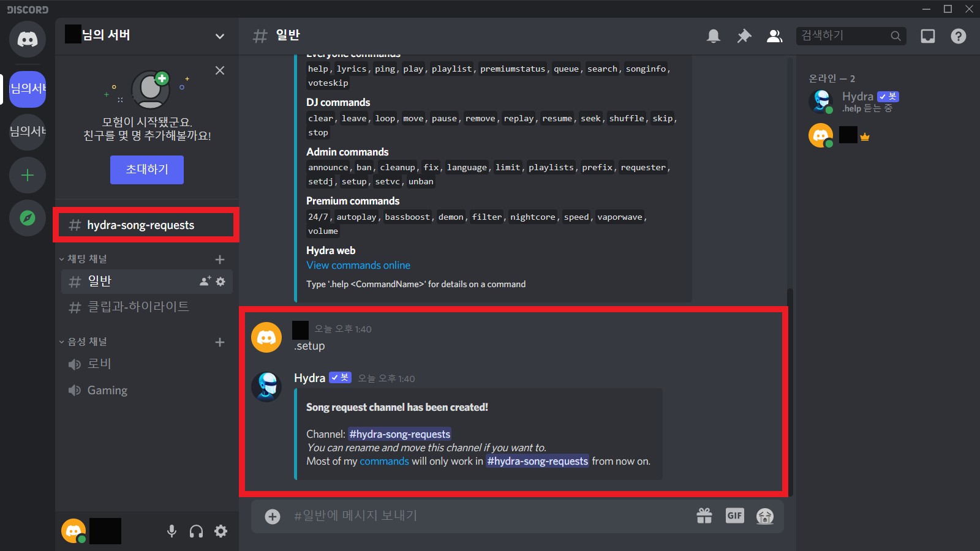The height and width of the screenshot is (551, 980).
Task: Focus the 검색하기 search box
Action: pyautogui.click(x=851, y=36)
